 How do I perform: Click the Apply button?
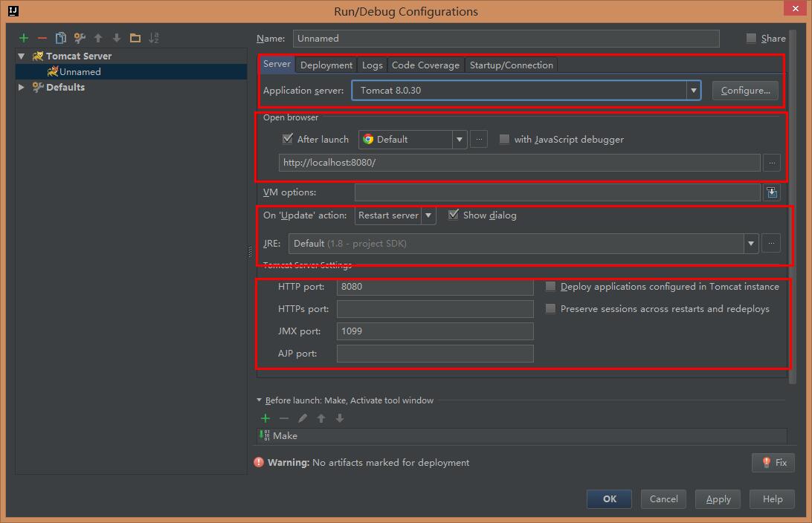tap(718, 498)
